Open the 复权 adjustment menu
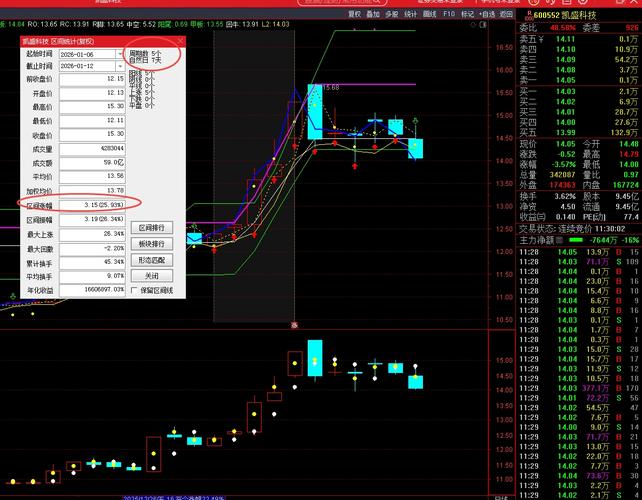642x500 pixels. coord(355,15)
